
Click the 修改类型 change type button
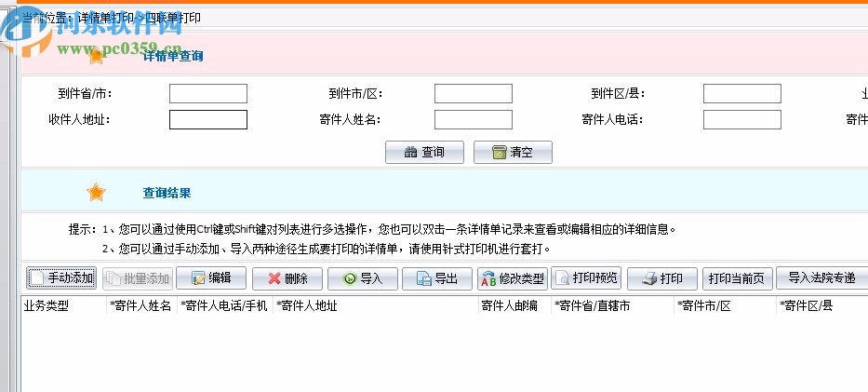[513, 278]
